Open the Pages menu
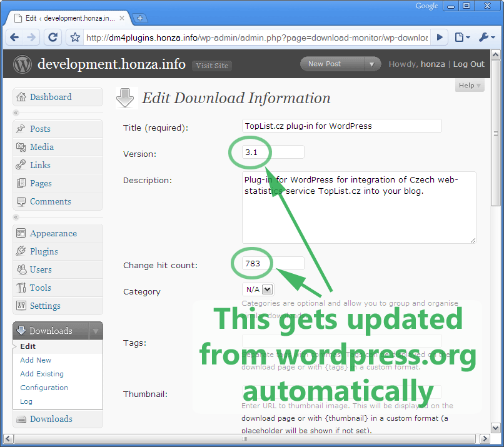The height and width of the screenshot is (447, 504). pos(41,183)
